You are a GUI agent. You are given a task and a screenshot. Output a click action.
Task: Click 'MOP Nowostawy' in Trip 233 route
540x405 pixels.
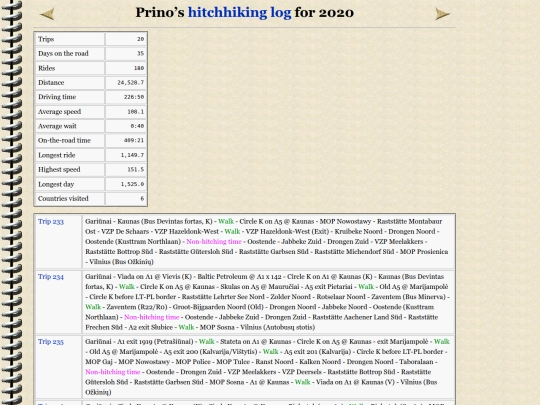[345, 221]
